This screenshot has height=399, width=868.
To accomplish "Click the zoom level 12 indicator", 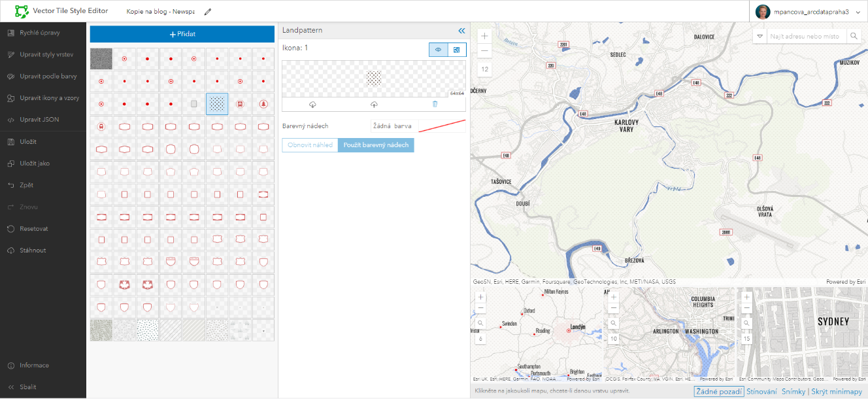I will coord(484,69).
